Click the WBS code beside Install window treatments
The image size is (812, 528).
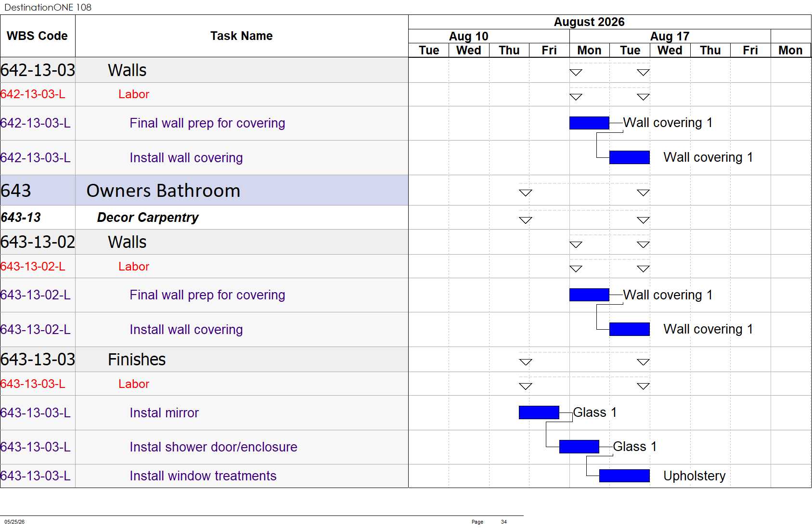(36, 476)
